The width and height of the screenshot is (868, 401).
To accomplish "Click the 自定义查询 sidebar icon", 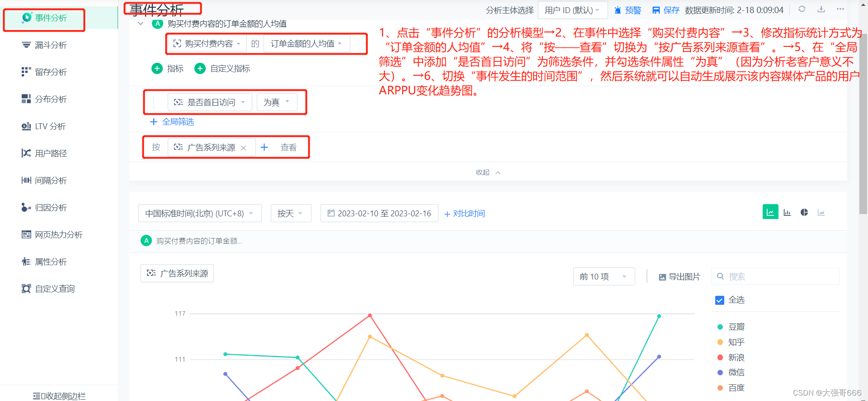I will [x=26, y=289].
